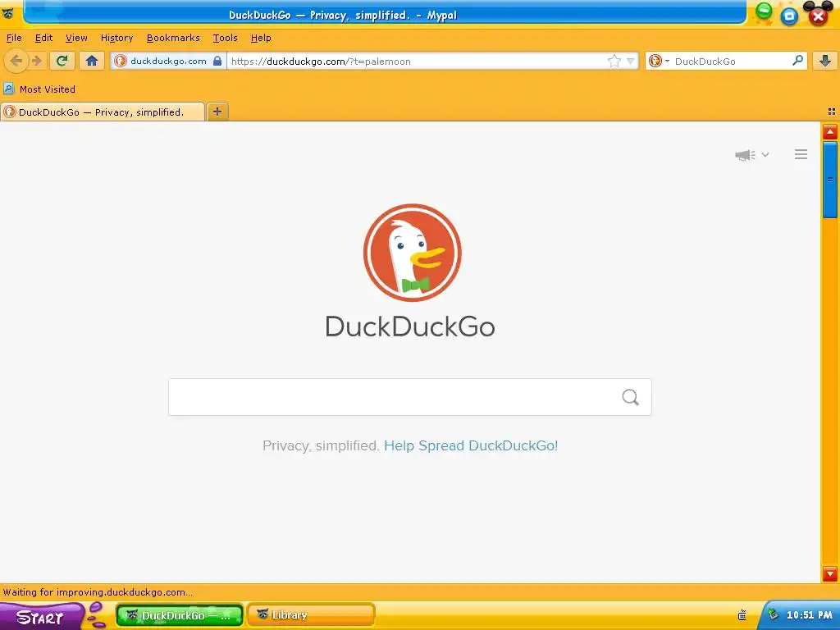840x630 pixels.
Task: Open the File menu
Action: [14, 38]
